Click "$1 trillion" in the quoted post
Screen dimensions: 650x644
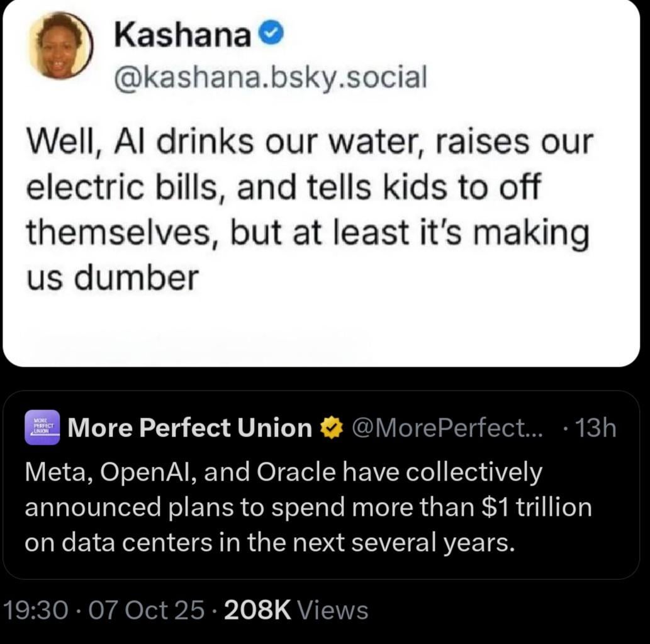pos(535,507)
